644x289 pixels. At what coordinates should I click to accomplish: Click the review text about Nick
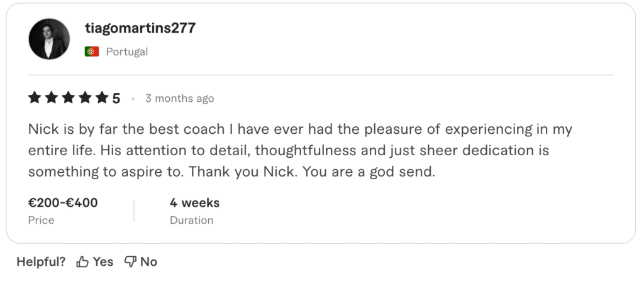301,151
